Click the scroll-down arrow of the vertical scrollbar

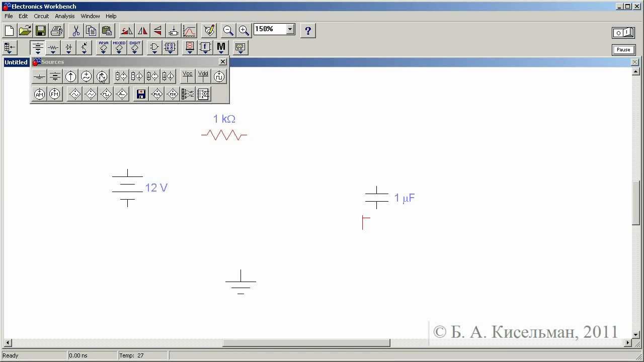[x=636, y=335]
